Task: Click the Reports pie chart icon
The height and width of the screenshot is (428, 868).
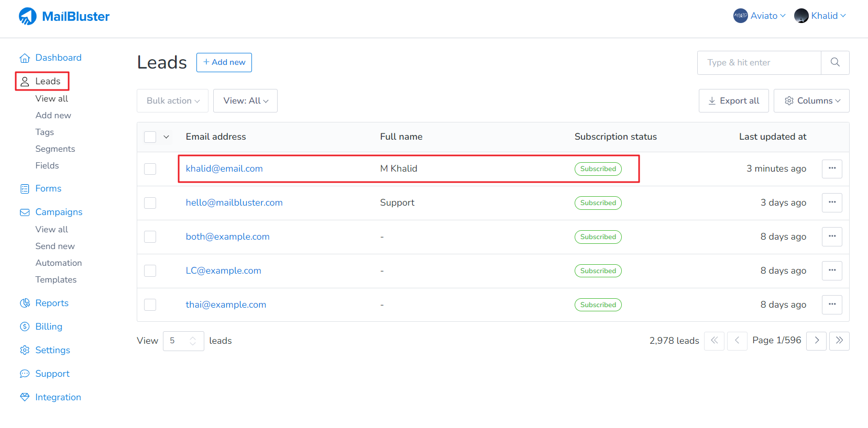Action: (x=25, y=303)
